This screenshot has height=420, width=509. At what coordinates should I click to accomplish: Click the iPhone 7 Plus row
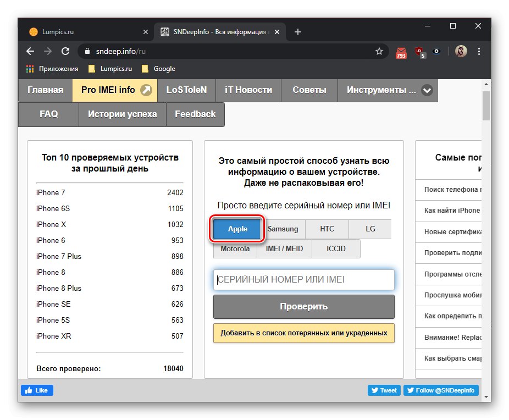110,256
